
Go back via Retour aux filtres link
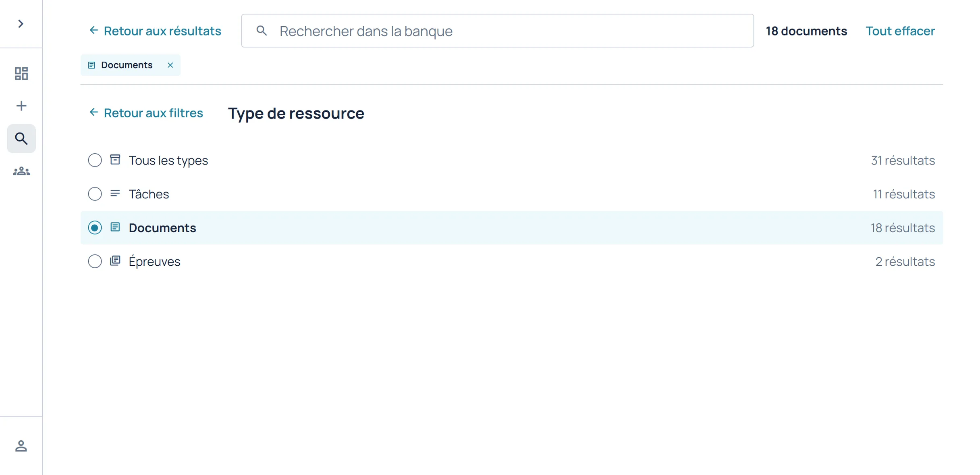tap(146, 112)
